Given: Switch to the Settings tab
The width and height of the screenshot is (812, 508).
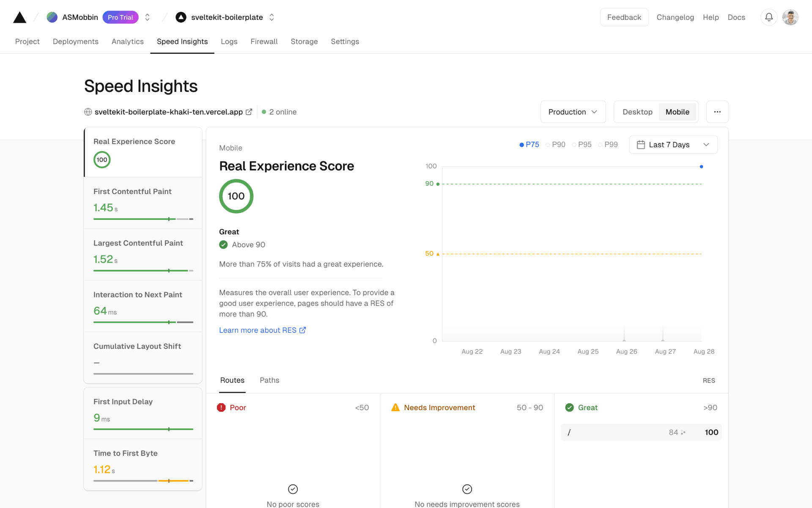Looking at the screenshot, I should click(345, 41).
